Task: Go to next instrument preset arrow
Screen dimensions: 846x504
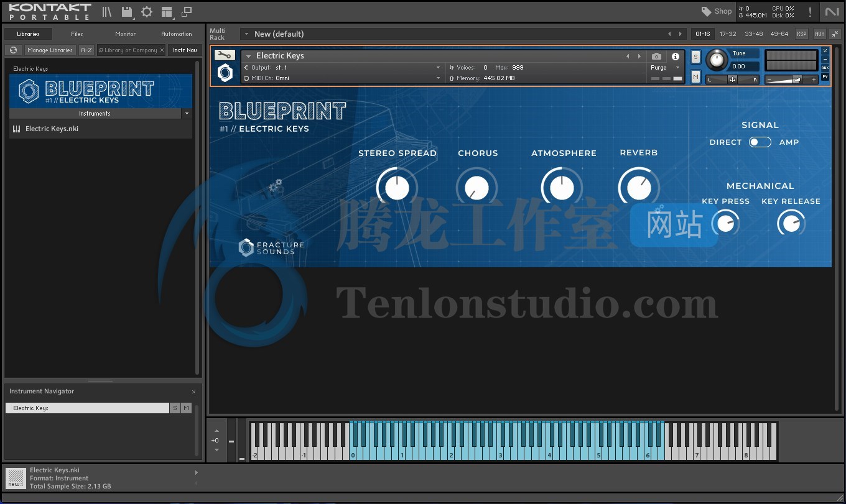Action: click(x=639, y=57)
